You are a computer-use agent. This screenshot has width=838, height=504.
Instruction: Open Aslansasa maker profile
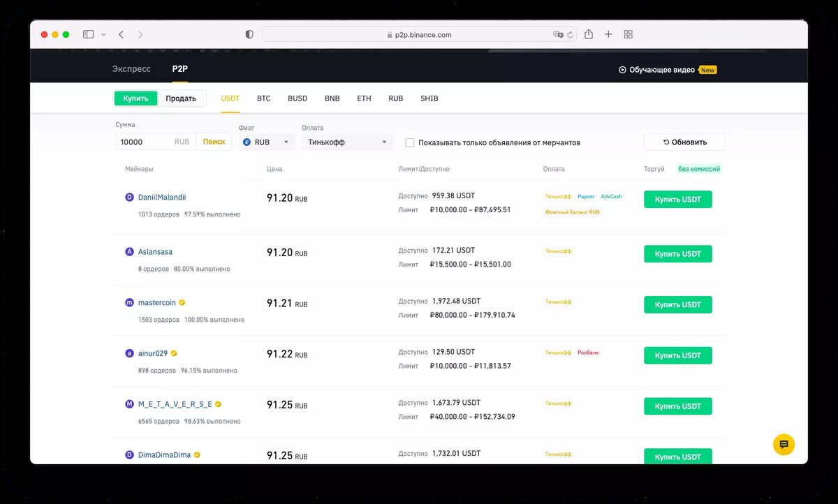[x=155, y=252]
